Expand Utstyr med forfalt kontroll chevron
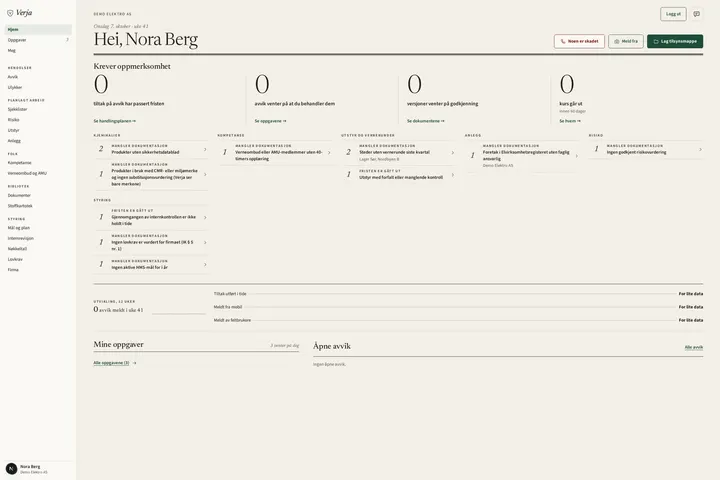720x480 pixels. (x=453, y=175)
